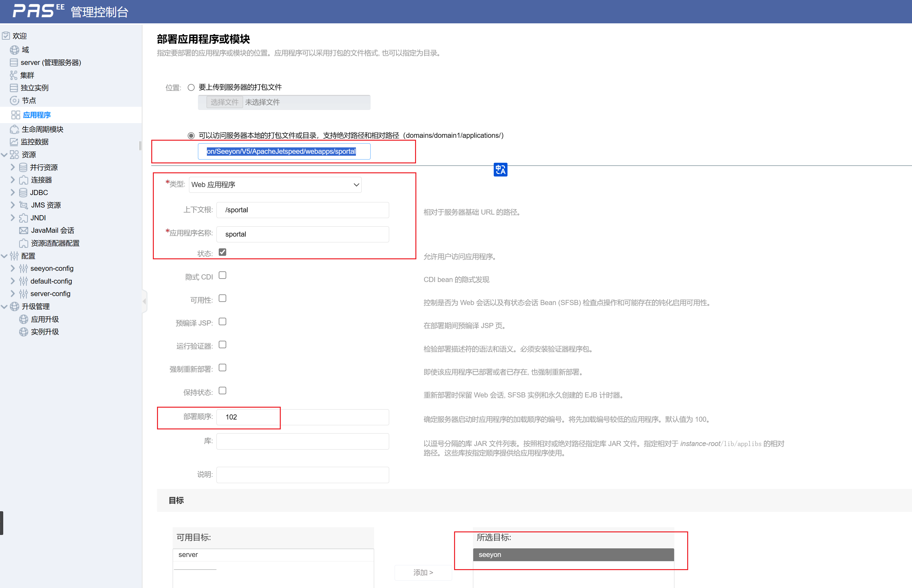The image size is (912, 588).
Task: Click the 节点 node icon
Action: tap(14, 100)
